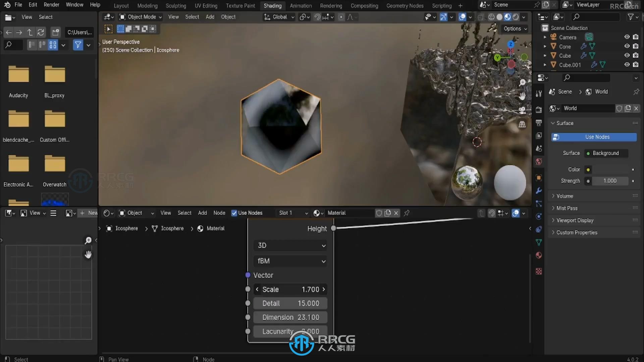Toggle viewport gizmos display
Screen dimensions: 644x362
[443, 17]
